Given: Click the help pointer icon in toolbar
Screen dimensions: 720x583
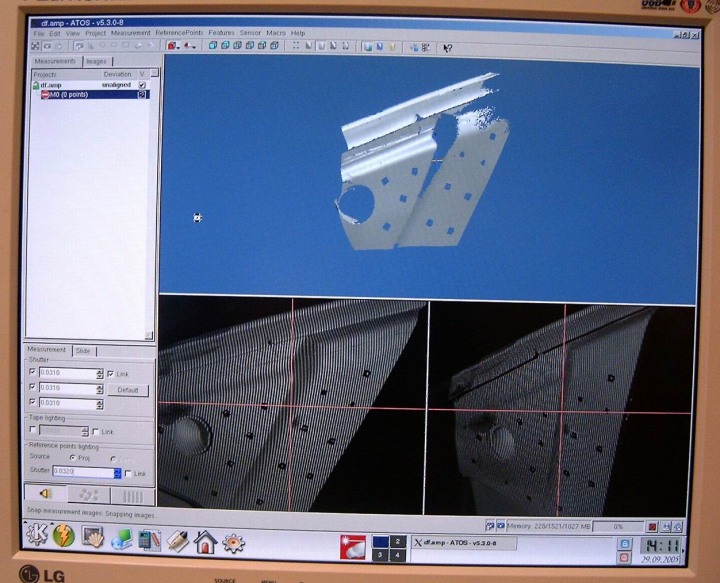Looking at the screenshot, I should (447, 47).
